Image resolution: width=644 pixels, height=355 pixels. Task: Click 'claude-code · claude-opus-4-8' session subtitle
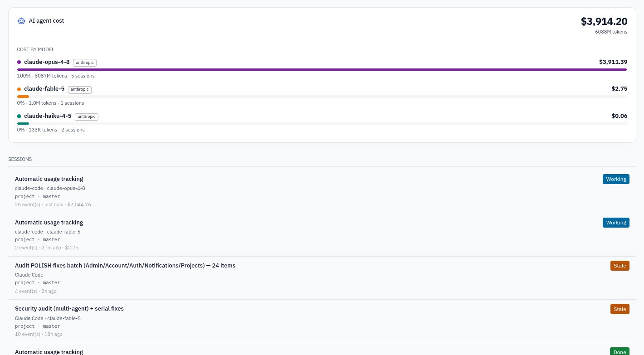tap(50, 189)
